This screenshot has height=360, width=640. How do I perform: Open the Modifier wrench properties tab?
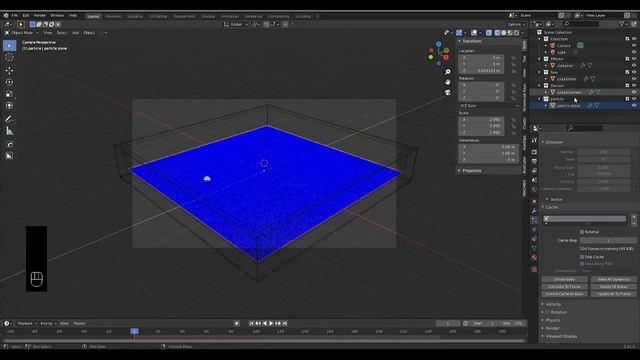(534, 211)
